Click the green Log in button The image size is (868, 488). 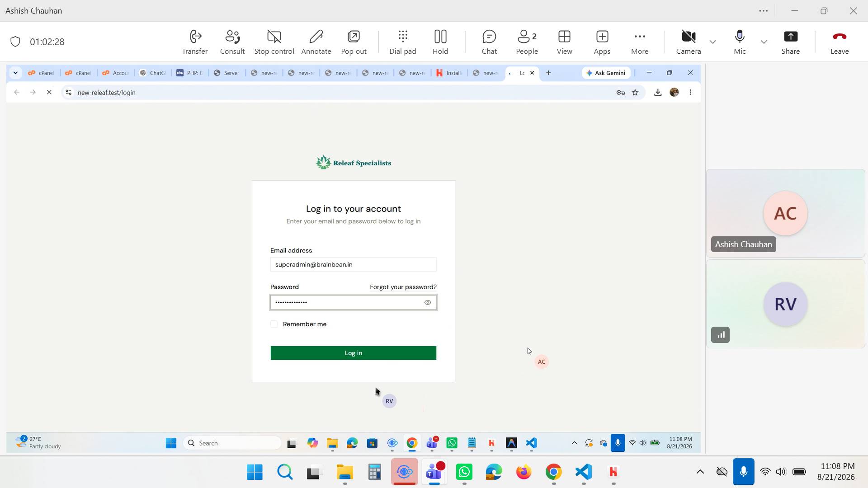(x=354, y=353)
